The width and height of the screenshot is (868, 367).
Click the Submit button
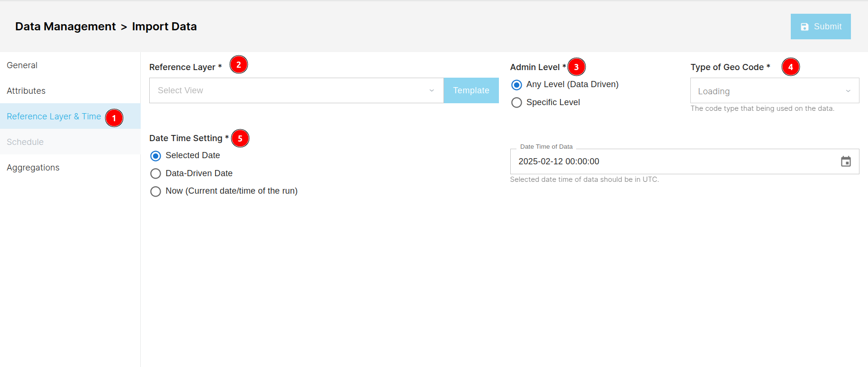(821, 27)
